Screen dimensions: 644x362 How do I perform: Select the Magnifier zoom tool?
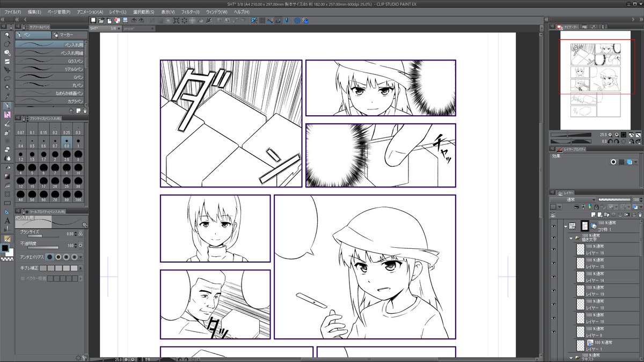[7, 36]
